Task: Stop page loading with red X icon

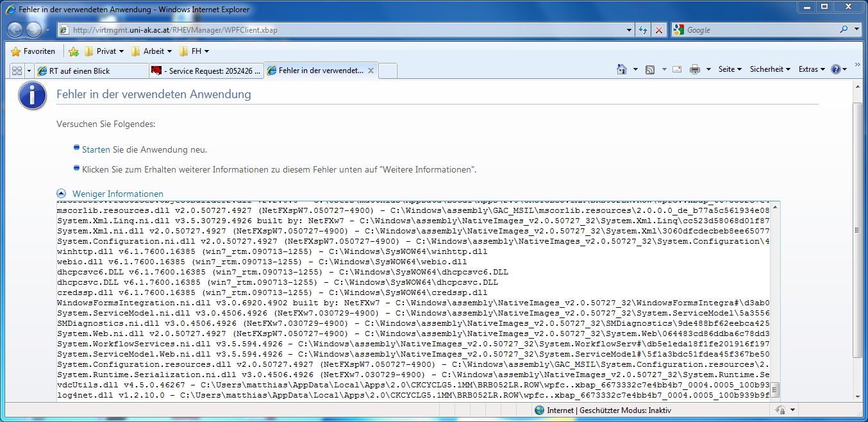Action: click(658, 29)
